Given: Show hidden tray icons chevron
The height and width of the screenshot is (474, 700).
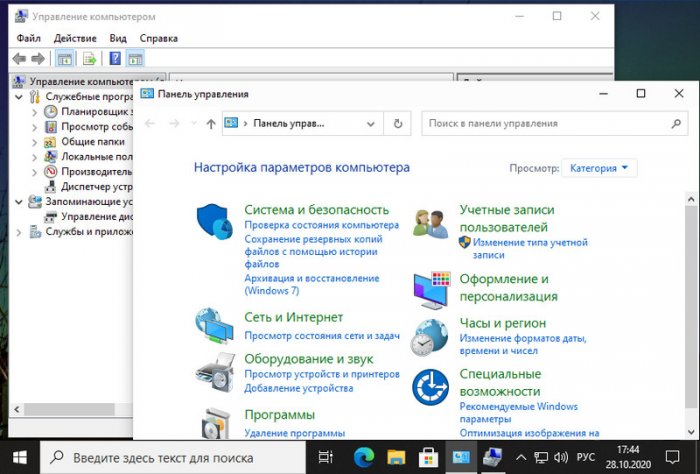Looking at the screenshot, I should (x=521, y=457).
